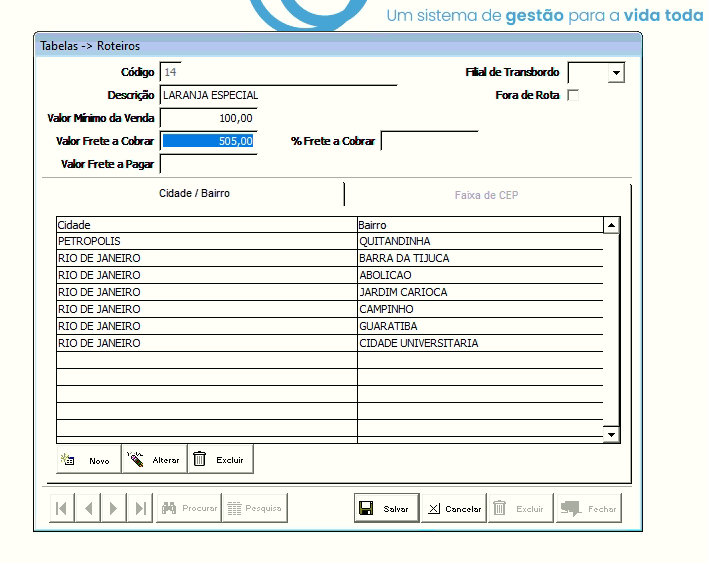Go to the previous record

click(88, 508)
